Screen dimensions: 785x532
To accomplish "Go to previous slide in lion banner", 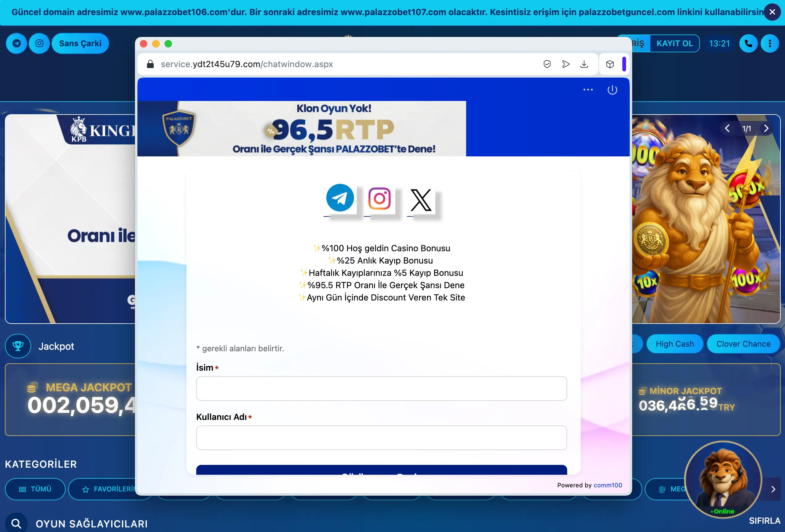I will click(727, 128).
